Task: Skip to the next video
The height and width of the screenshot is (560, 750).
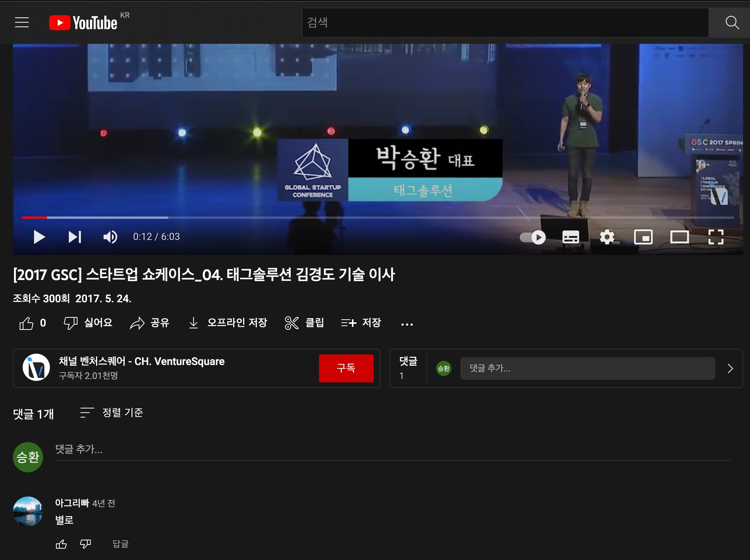Action: [75, 237]
